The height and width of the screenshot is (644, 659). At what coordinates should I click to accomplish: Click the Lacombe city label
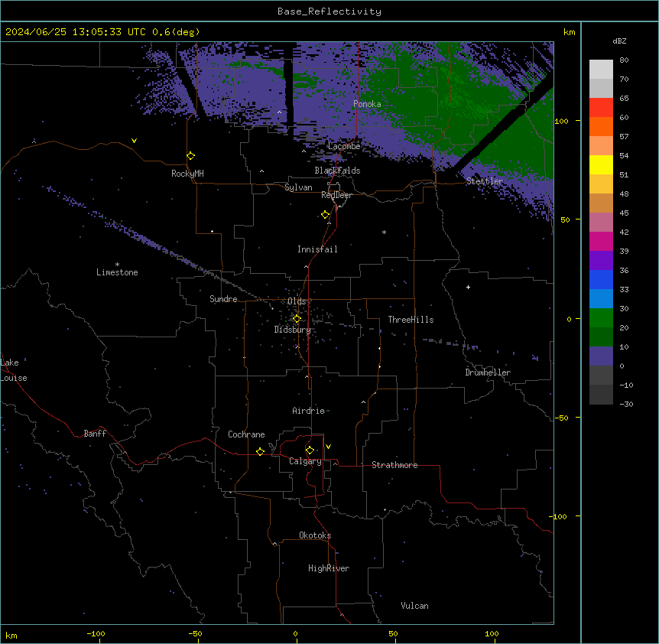[x=344, y=146]
